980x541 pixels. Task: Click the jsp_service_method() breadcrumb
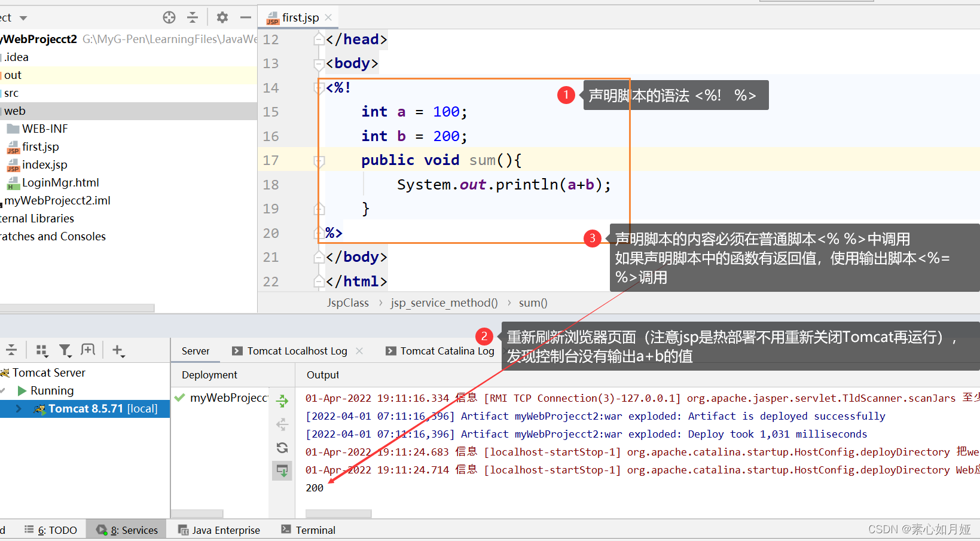click(x=444, y=302)
